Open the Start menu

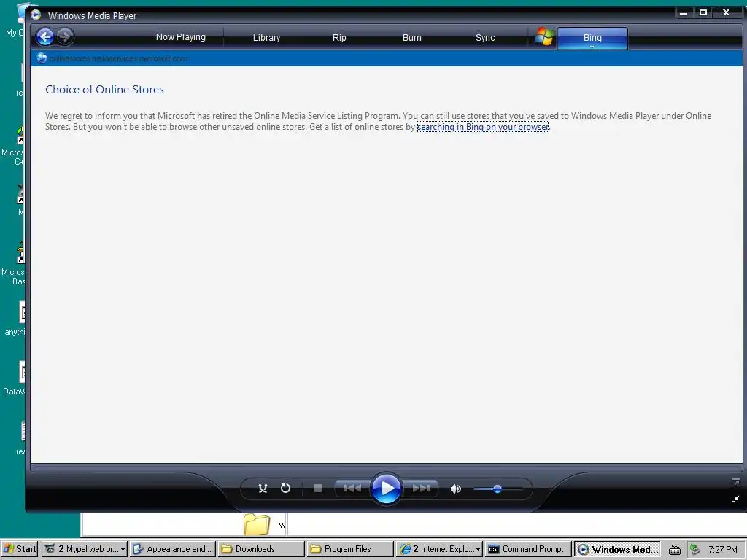(20, 549)
